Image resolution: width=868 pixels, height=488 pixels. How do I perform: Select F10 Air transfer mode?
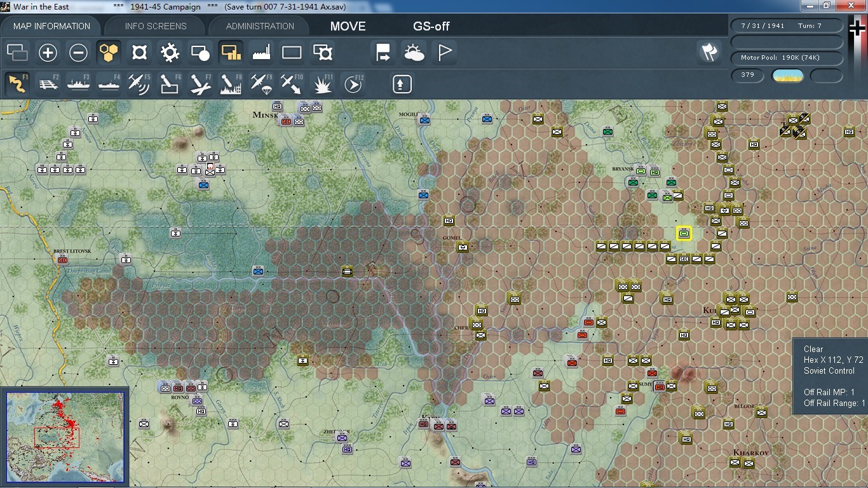pyautogui.click(x=292, y=84)
